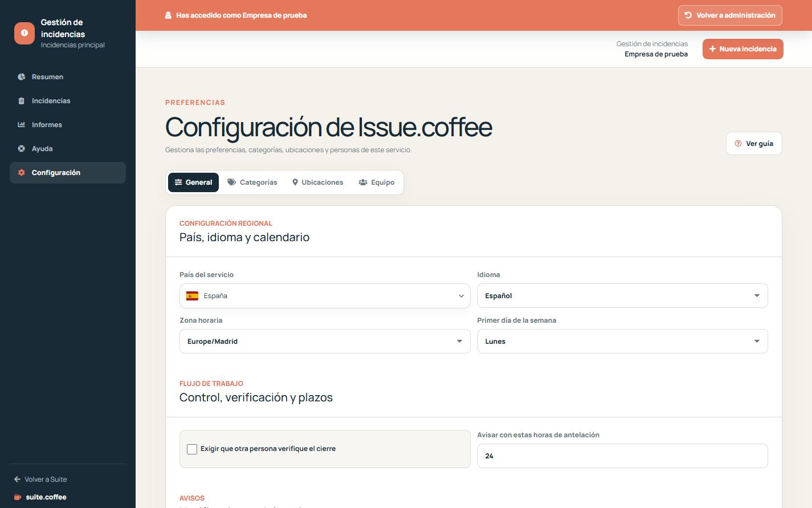Open the Informes chart icon
Image resolution: width=812 pixels, height=508 pixels.
22,125
